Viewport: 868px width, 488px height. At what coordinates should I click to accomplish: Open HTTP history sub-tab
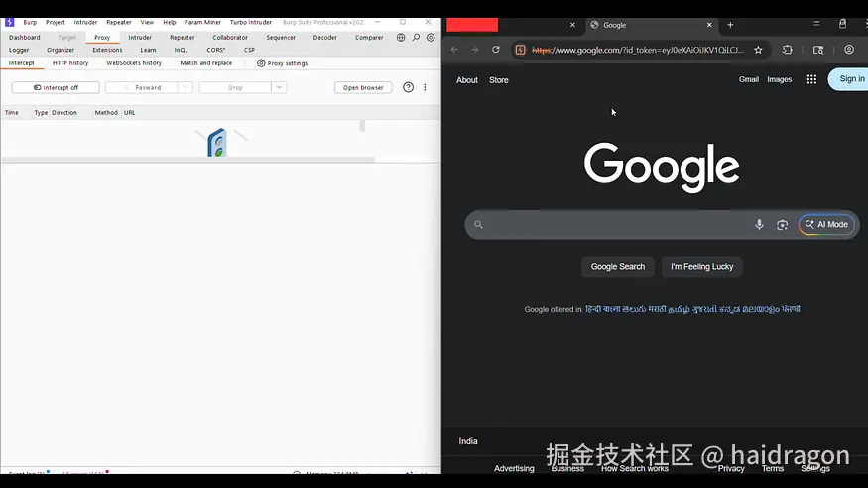pyautogui.click(x=70, y=63)
